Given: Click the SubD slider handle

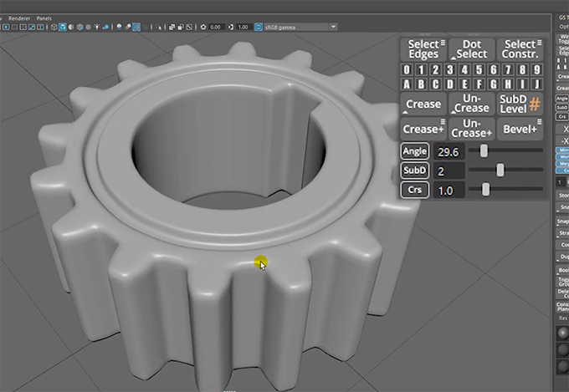Looking at the screenshot, I should click(500, 170).
